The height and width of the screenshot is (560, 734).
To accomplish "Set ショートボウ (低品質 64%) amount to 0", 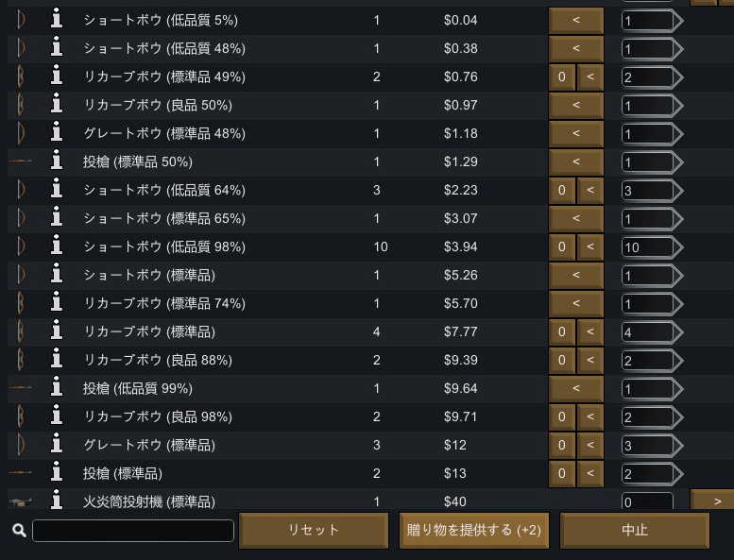I will [562, 190].
